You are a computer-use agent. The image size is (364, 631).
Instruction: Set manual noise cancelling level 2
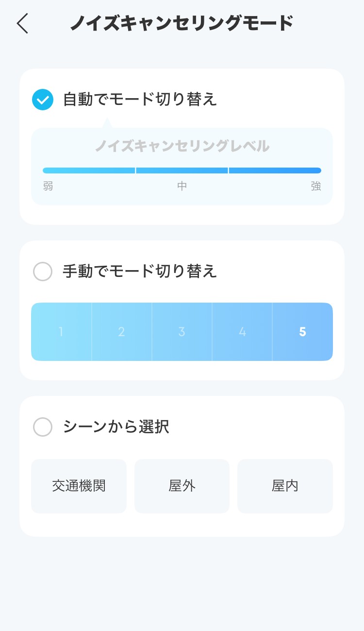(121, 332)
